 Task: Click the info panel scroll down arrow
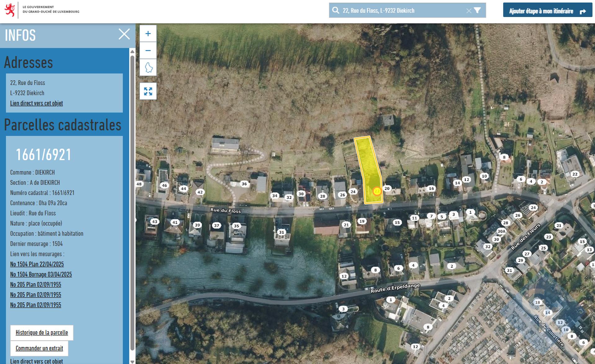point(132,362)
